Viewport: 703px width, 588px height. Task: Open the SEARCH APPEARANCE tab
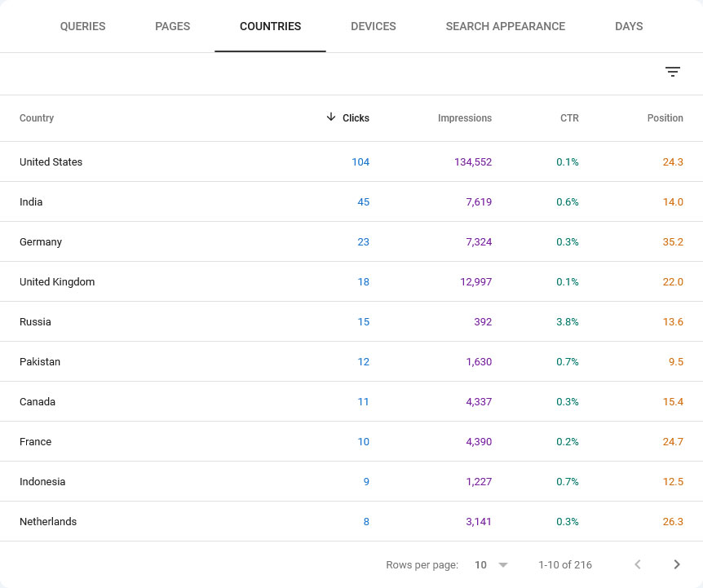tap(505, 26)
